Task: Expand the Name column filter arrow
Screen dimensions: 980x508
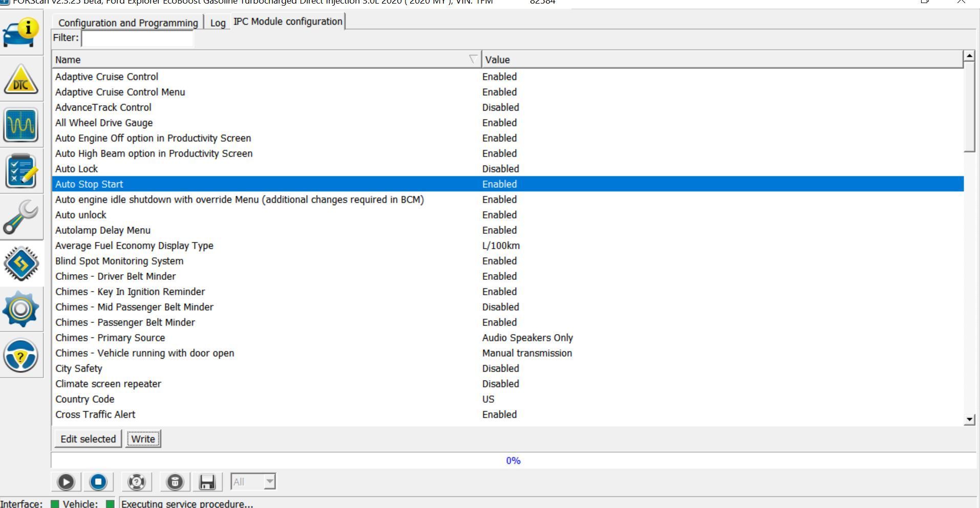Action: [473, 59]
